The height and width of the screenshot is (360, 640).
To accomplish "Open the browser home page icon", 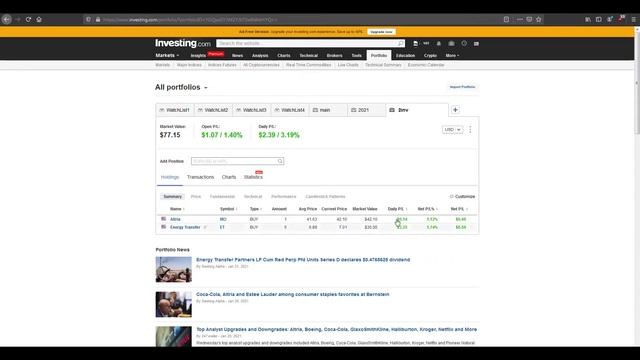I will point(39,19).
